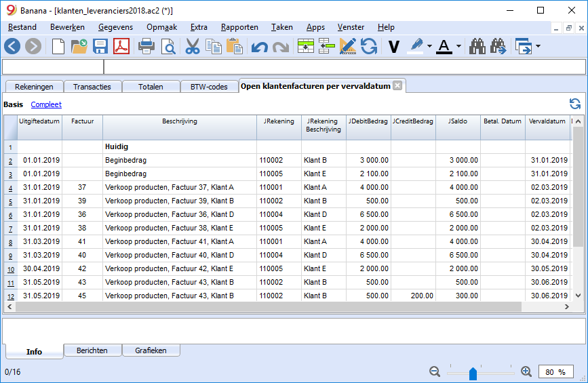Click the grey Forward navigation arrow
The width and height of the screenshot is (588, 383).
coord(33,47)
